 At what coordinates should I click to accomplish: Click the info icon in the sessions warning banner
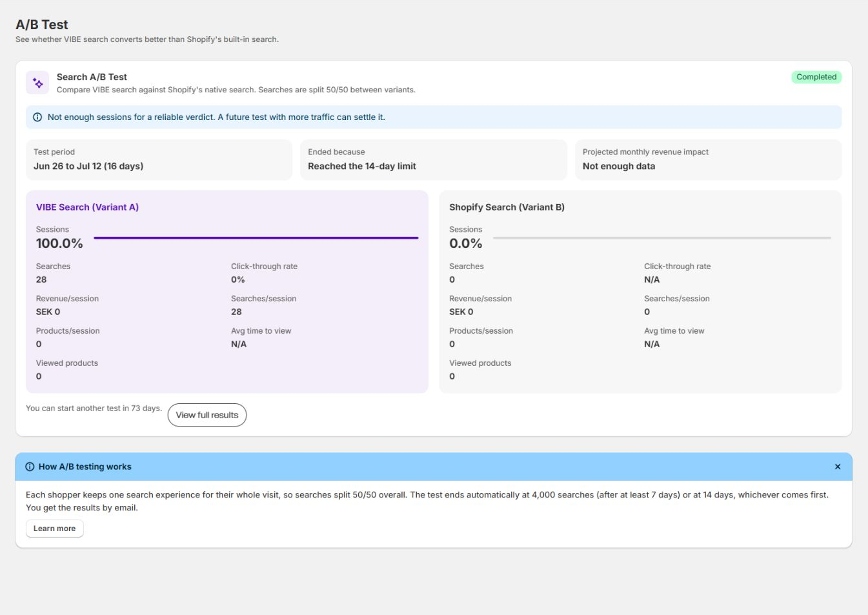(x=37, y=117)
